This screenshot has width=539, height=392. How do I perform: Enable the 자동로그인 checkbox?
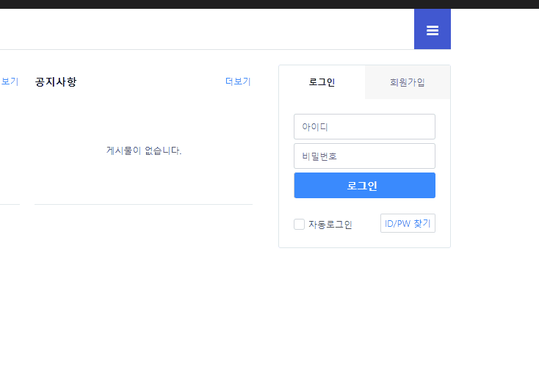coord(300,225)
